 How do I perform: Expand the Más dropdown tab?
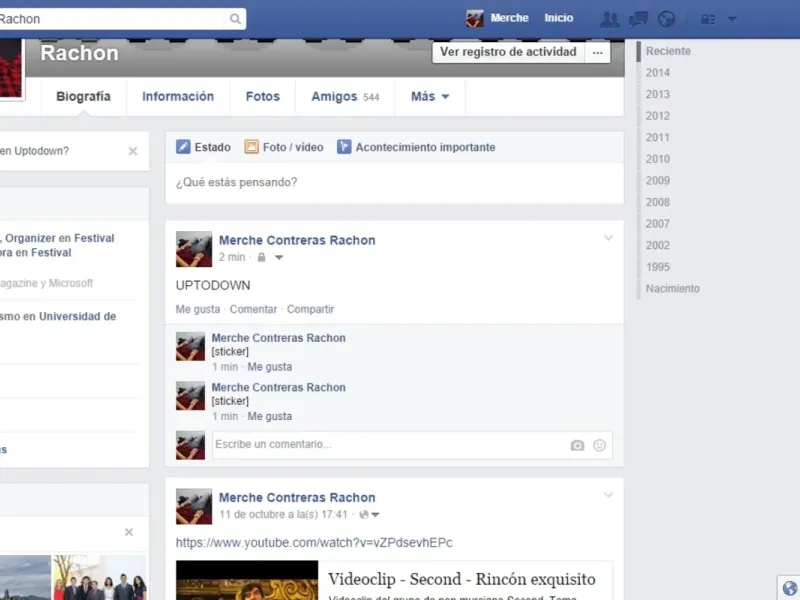coord(430,96)
